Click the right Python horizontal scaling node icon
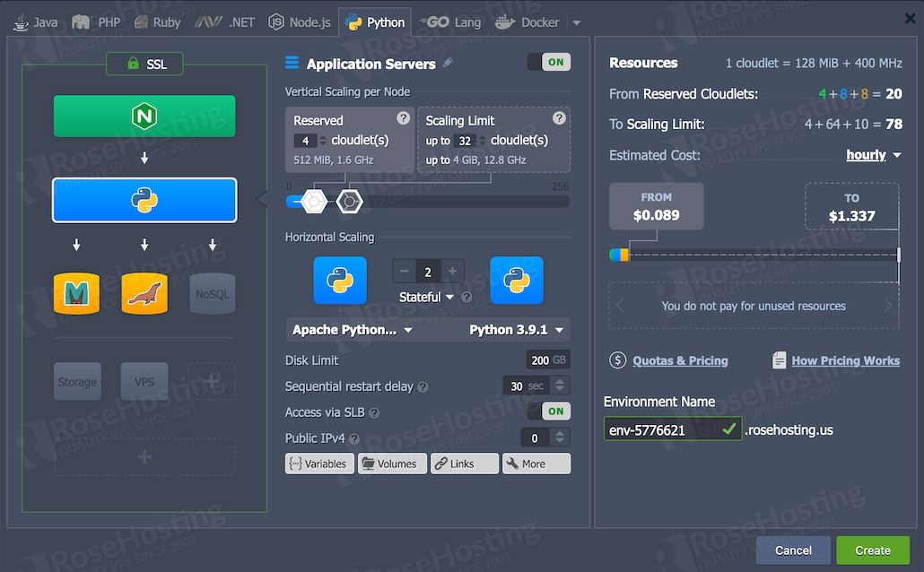 [517, 281]
